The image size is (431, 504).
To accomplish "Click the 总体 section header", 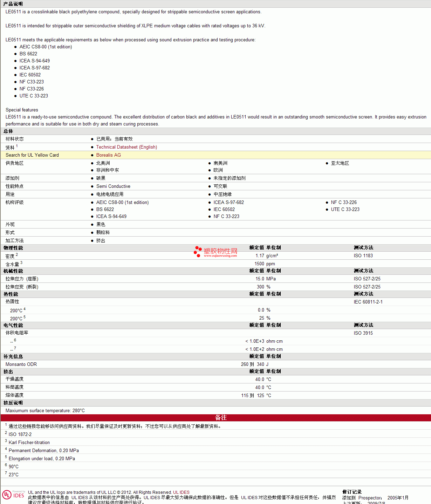I will [8, 131].
